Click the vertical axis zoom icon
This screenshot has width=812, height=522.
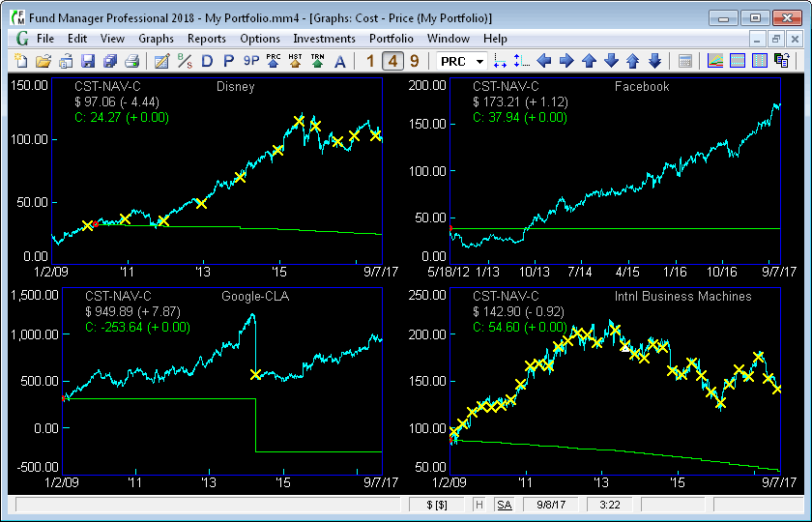[521, 61]
